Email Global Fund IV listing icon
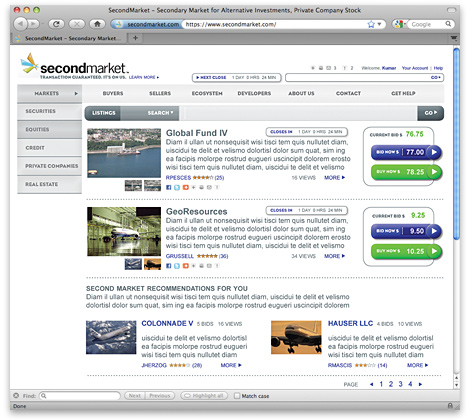 (209, 187)
